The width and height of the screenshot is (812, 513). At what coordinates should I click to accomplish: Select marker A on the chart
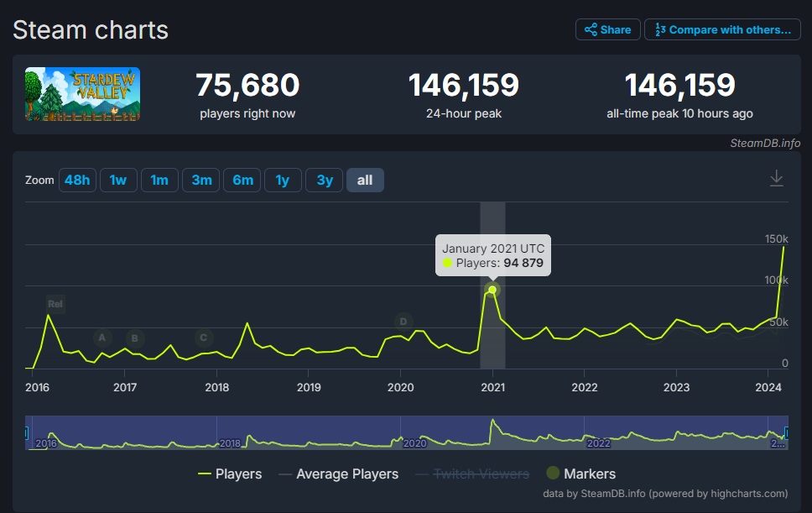click(102, 338)
